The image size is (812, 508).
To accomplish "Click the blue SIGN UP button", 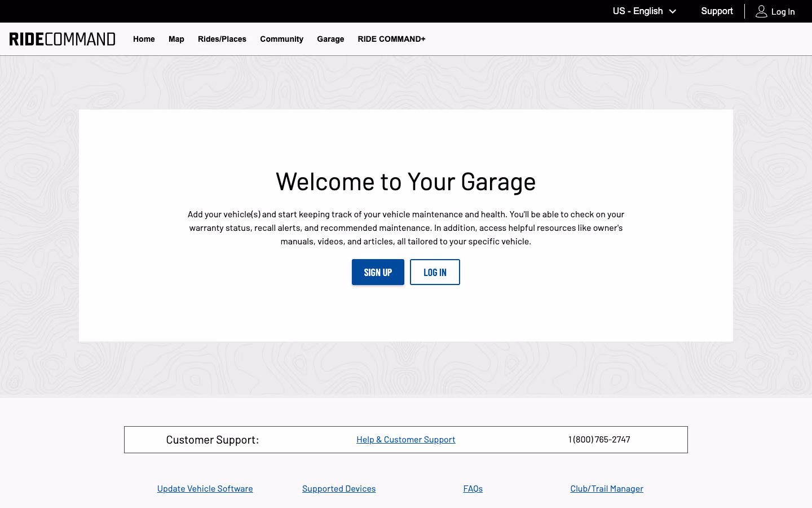I will coord(378,272).
